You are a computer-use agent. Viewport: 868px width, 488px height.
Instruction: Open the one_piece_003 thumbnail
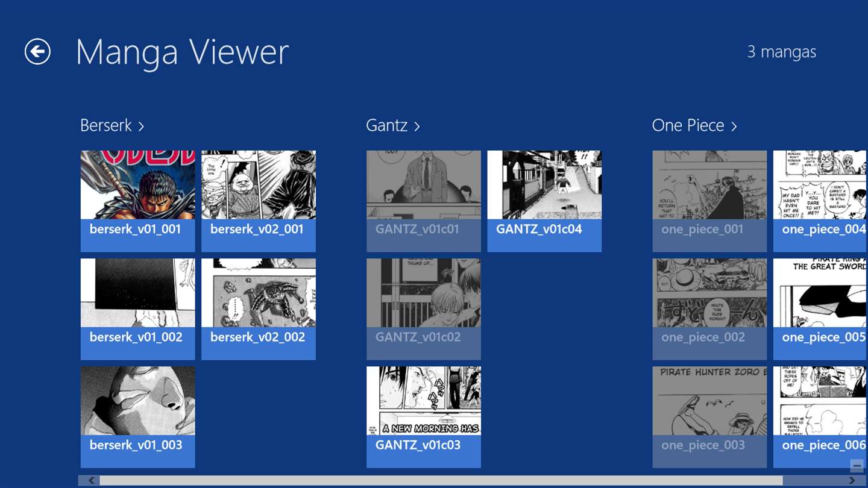[709, 417]
